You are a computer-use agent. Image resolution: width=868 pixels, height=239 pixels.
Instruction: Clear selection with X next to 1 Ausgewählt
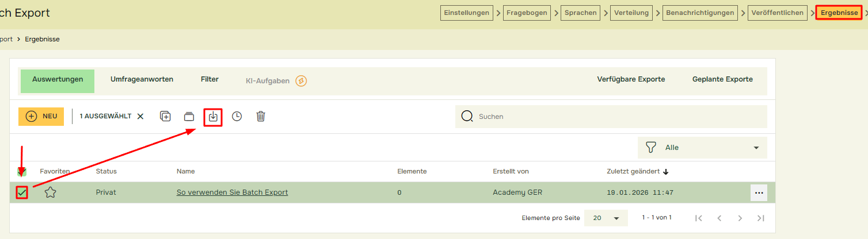pos(140,116)
